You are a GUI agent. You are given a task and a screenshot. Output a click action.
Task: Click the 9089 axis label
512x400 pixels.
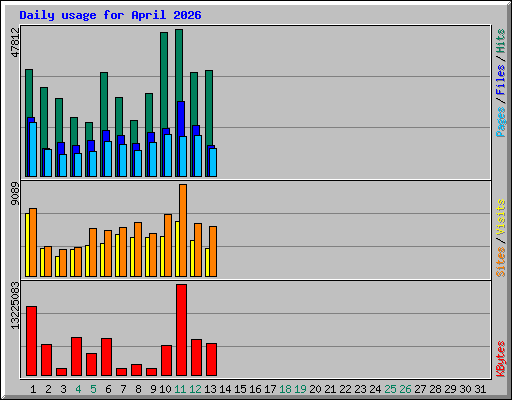15,194
